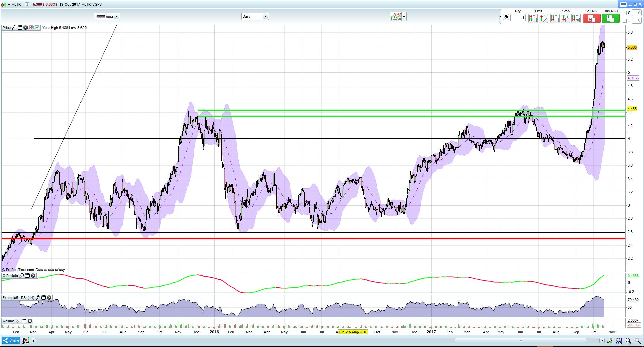Screen dimensions: 644x347
Task: Enable the S checkbox
Action: (x=625, y=13)
